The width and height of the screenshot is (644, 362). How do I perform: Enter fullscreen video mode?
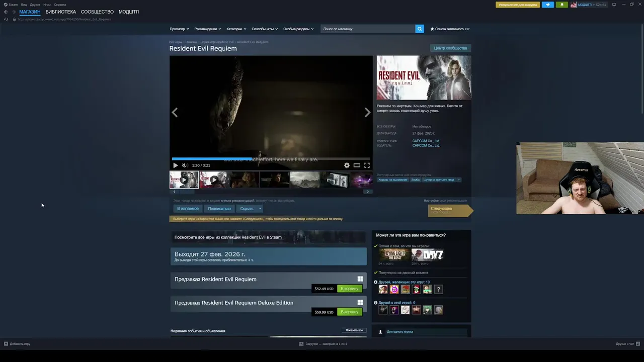tap(367, 165)
